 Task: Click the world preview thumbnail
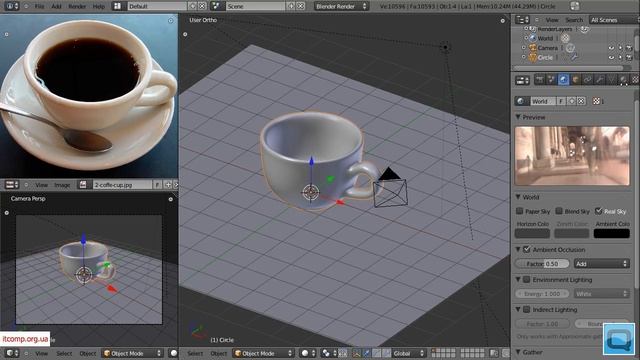click(x=572, y=156)
